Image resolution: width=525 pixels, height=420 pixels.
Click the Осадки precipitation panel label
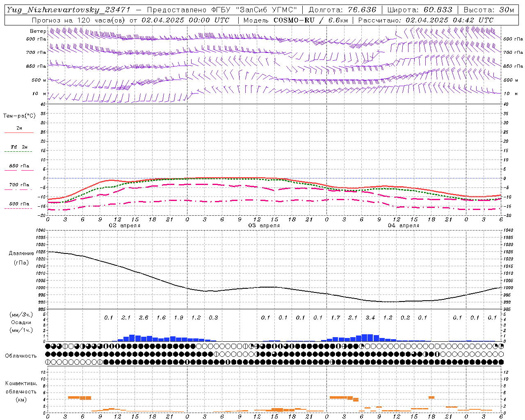pyautogui.click(x=21, y=322)
